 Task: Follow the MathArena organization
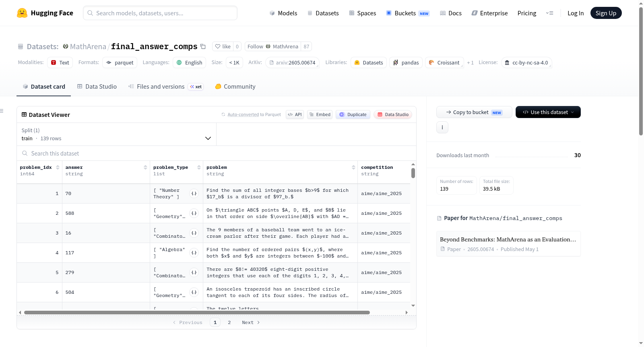(x=273, y=46)
